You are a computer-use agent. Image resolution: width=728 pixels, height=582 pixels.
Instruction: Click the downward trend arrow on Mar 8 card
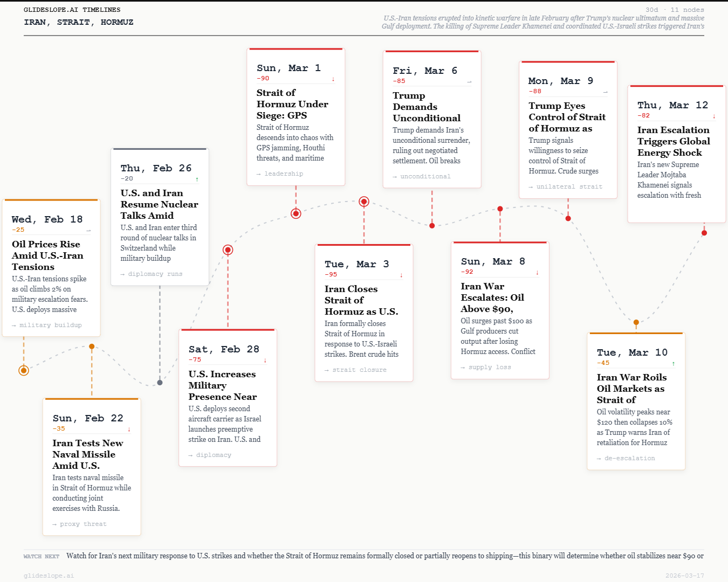[x=537, y=272]
